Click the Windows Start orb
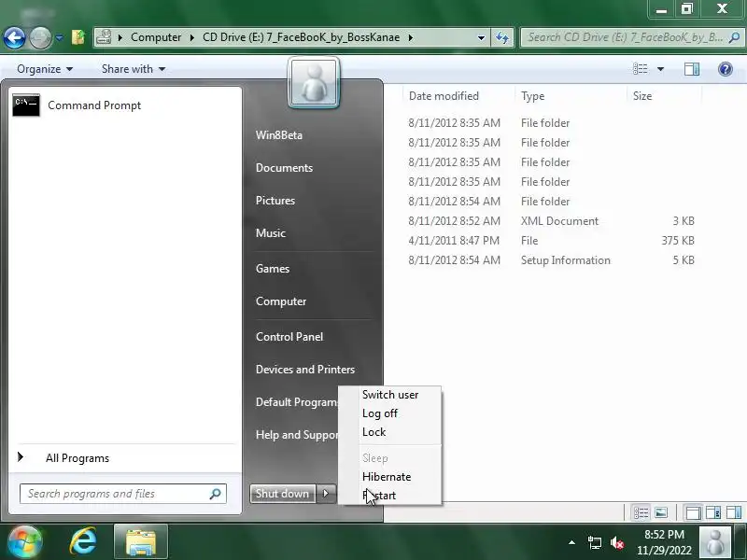The width and height of the screenshot is (747, 560). click(25, 542)
